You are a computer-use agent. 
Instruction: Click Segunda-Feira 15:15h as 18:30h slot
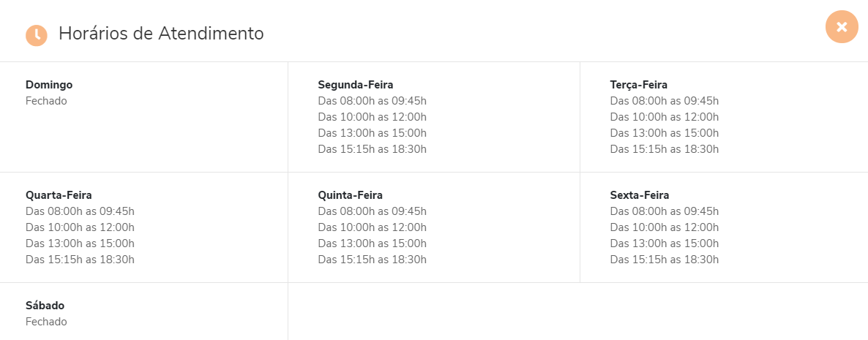coord(372,149)
